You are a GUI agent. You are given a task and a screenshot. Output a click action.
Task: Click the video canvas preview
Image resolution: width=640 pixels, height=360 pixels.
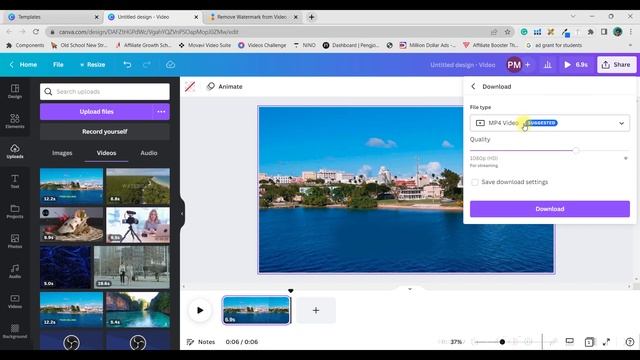[406, 189]
